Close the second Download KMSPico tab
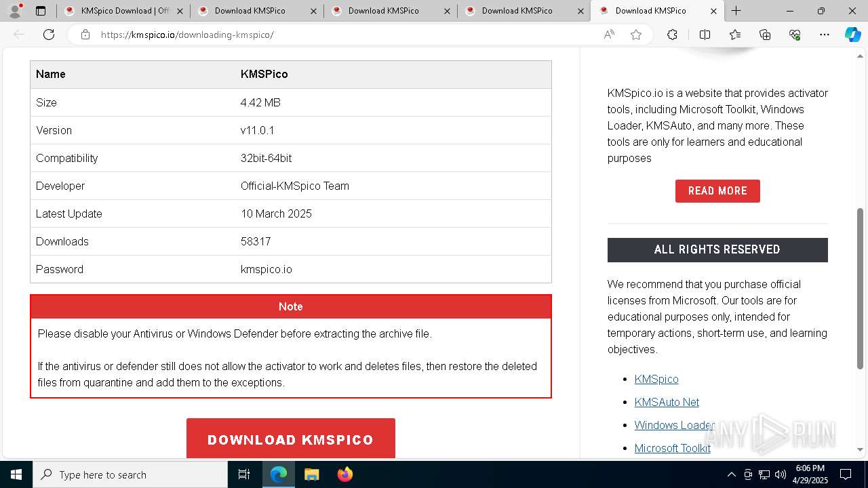 pyautogui.click(x=313, y=11)
